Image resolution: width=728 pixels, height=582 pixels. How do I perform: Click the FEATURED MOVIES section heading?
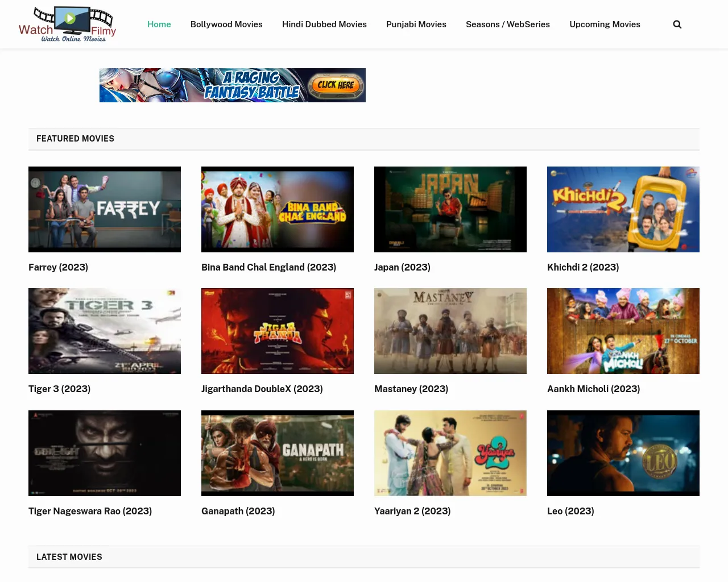(75, 139)
